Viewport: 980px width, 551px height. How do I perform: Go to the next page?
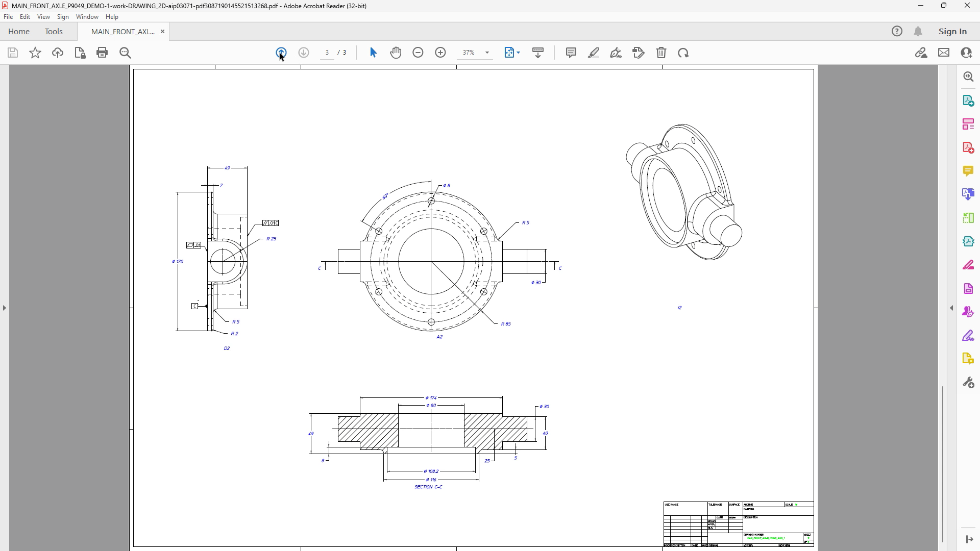coord(304,53)
